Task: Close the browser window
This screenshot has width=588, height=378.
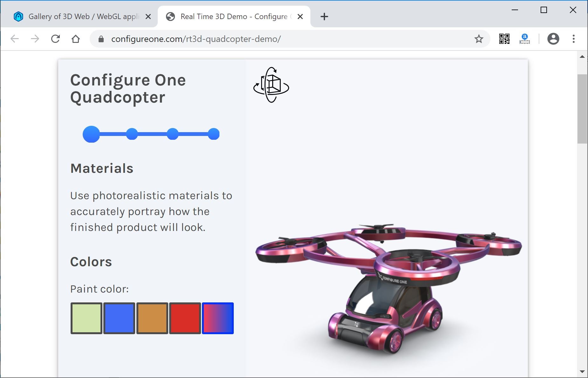Action: pos(573,10)
